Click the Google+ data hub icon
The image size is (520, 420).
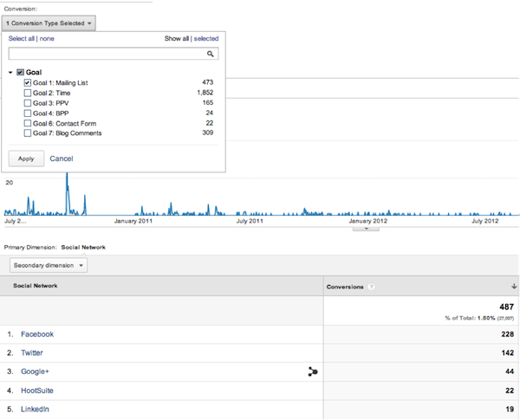click(x=312, y=372)
